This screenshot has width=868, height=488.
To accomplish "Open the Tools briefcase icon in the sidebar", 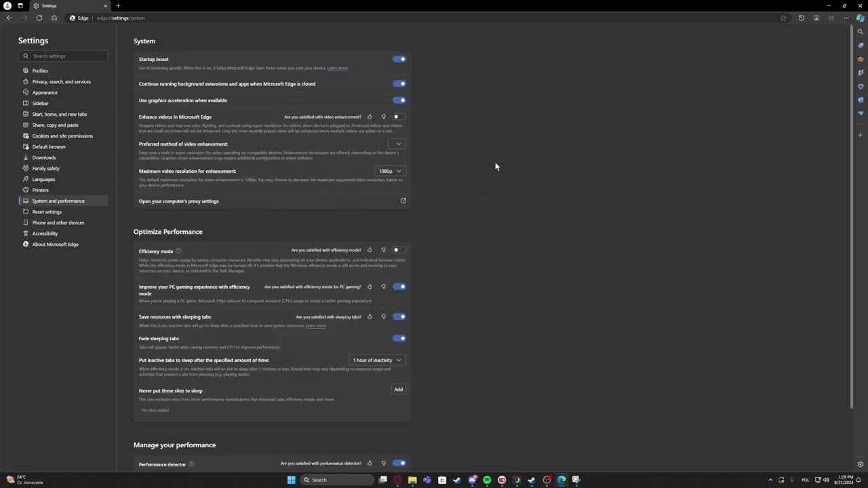I will (860, 59).
